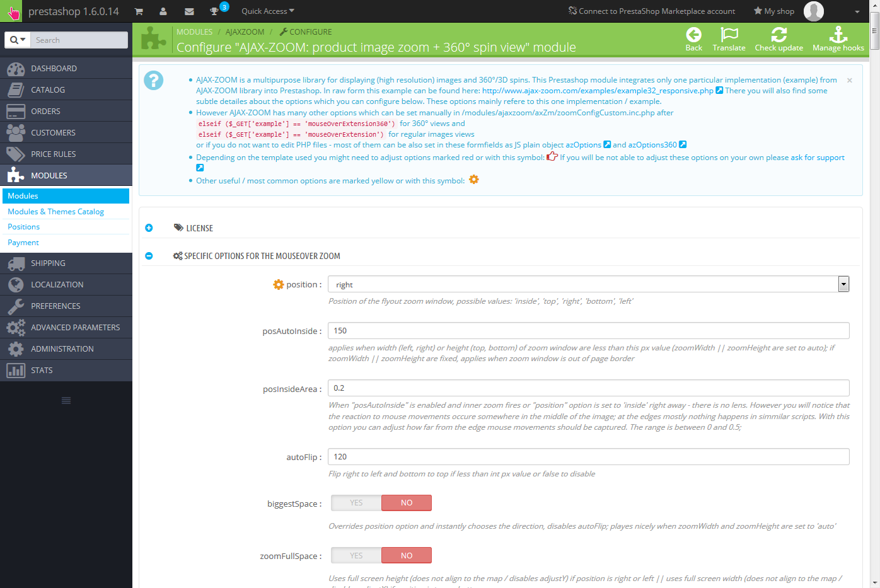Open the Modules submenu item
The height and width of the screenshot is (588, 880).
(66, 196)
